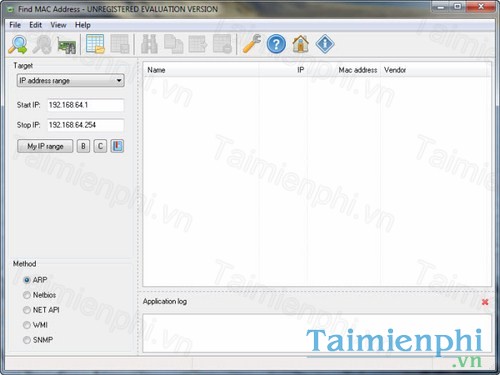
Task: Go to home page house icon
Action: tap(300, 44)
